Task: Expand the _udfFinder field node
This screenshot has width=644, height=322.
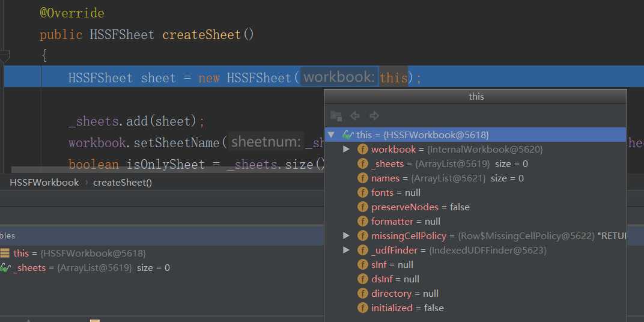Action: 346,250
